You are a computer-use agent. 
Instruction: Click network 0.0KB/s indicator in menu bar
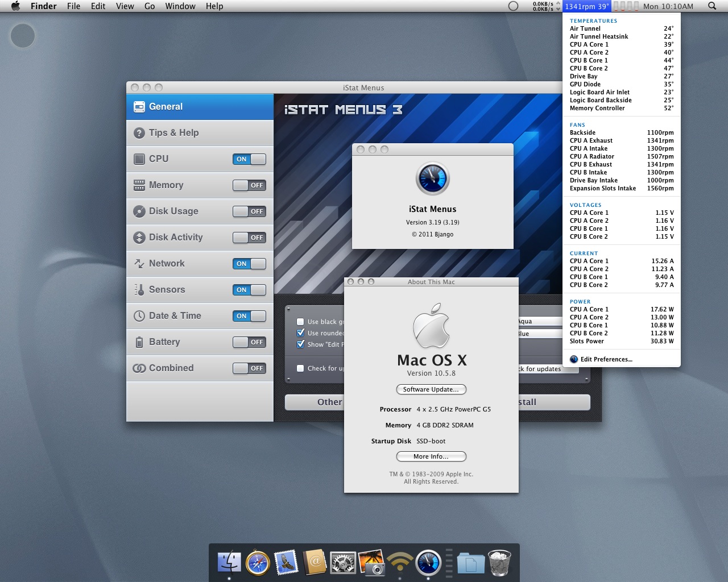point(547,6)
